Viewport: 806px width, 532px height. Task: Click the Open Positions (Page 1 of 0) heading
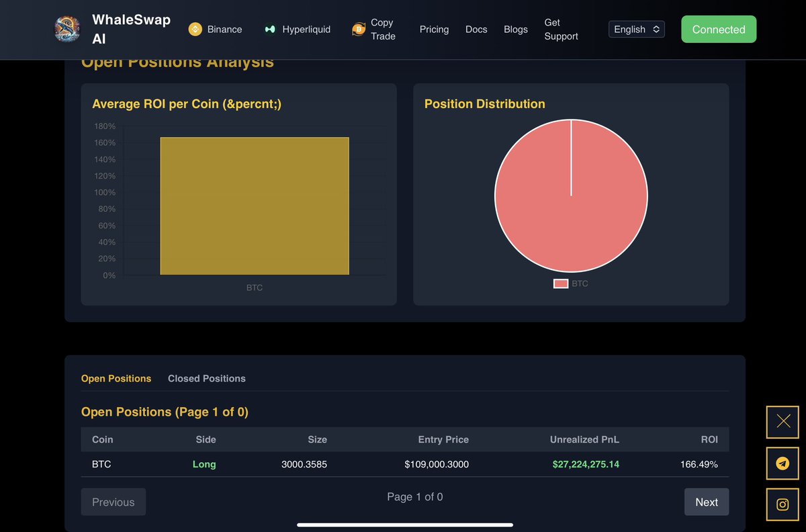tap(165, 412)
